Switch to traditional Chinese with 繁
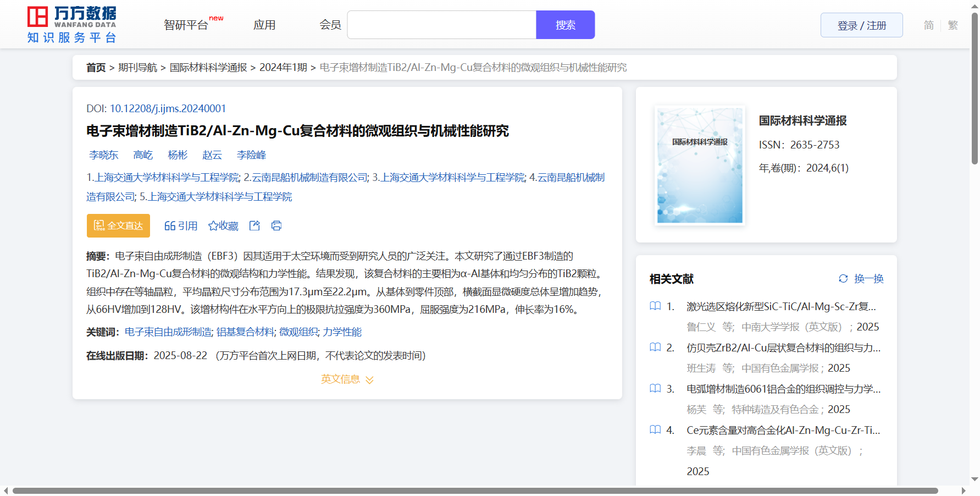Viewport: 980px width, 496px height. [x=953, y=25]
